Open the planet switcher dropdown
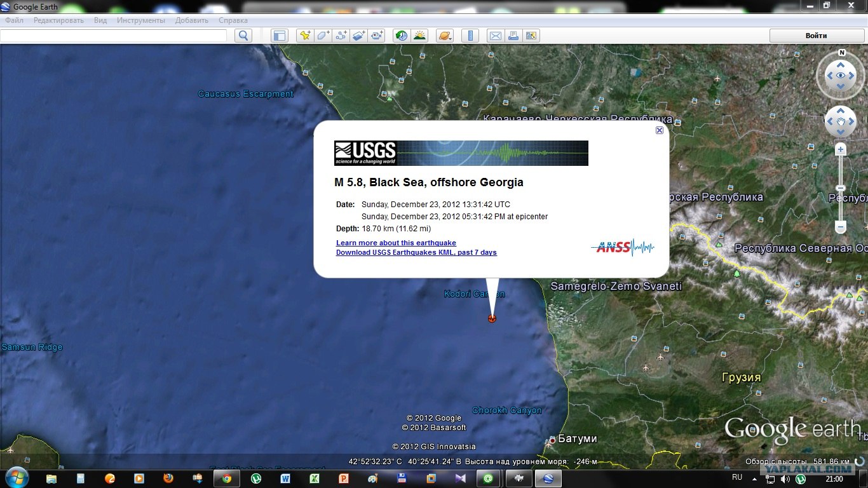This screenshot has width=868, height=488. pos(445,36)
